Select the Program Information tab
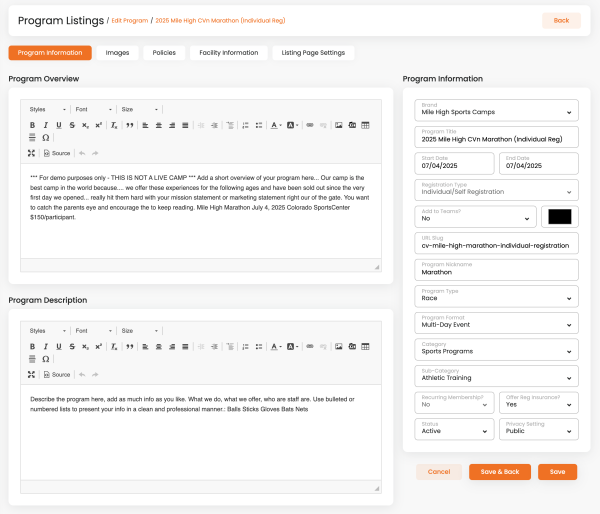The width and height of the screenshot is (600, 514). point(50,53)
